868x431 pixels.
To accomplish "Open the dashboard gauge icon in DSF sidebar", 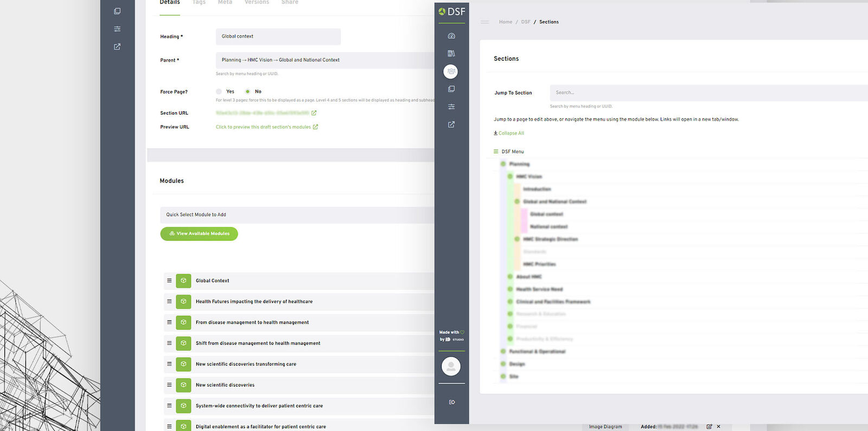I will (x=451, y=36).
